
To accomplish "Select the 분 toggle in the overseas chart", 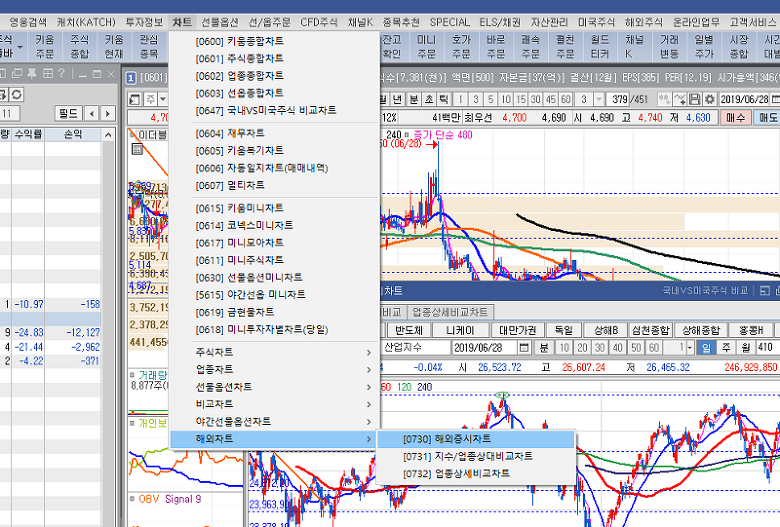I will (x=544, y=347).
